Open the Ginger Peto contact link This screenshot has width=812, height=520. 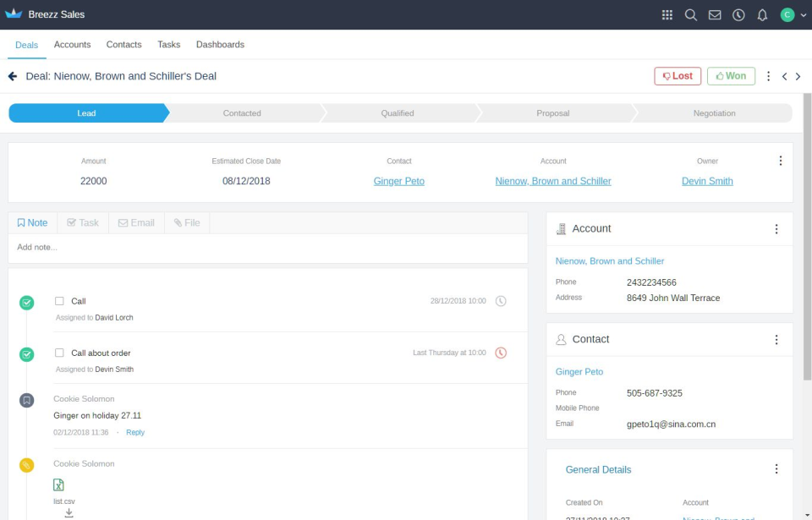click(398, 180)
